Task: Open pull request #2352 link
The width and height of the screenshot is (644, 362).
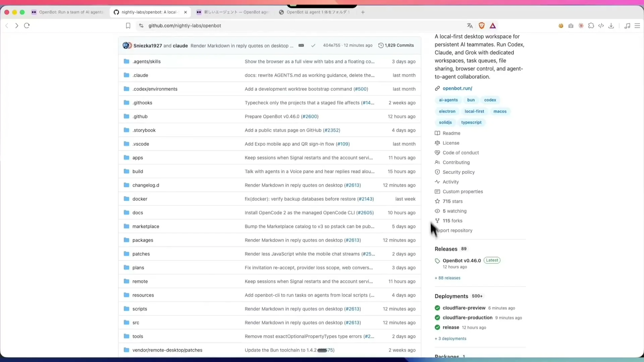Action: coord(331,130)
